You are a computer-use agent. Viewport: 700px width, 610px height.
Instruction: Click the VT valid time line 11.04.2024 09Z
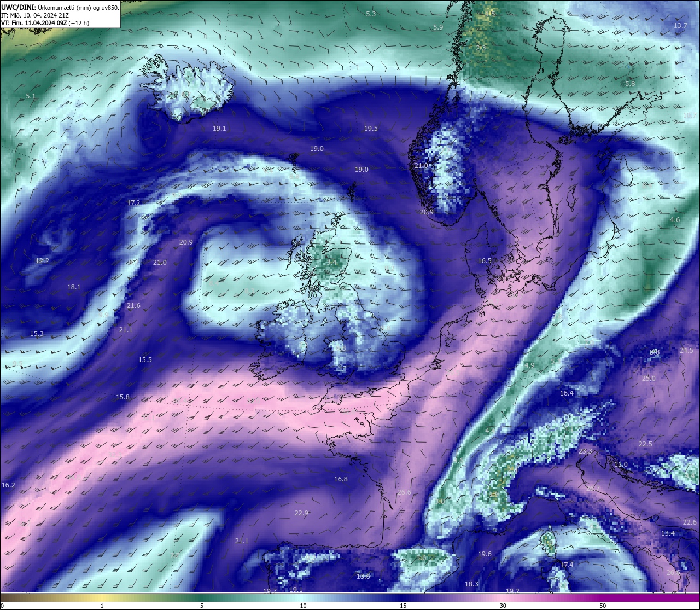pos(45,23)
